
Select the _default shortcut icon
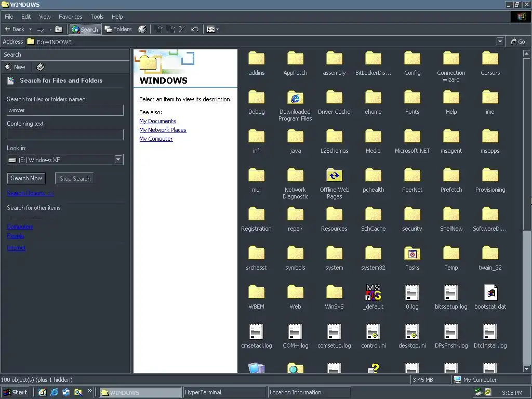[x=373, y=293]
